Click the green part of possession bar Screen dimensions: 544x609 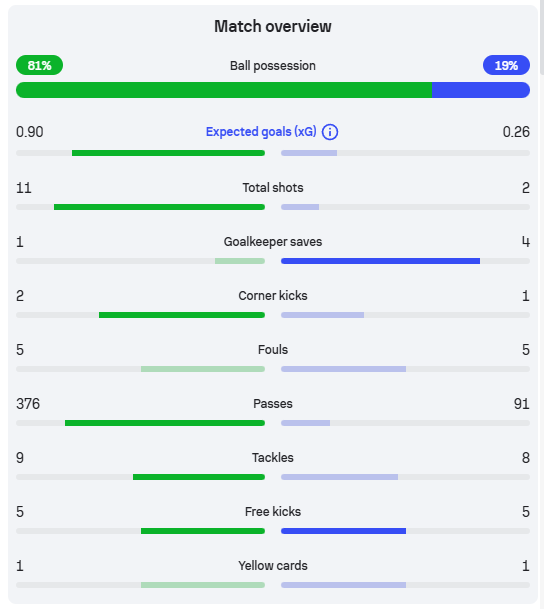click(x=224, y=90)
